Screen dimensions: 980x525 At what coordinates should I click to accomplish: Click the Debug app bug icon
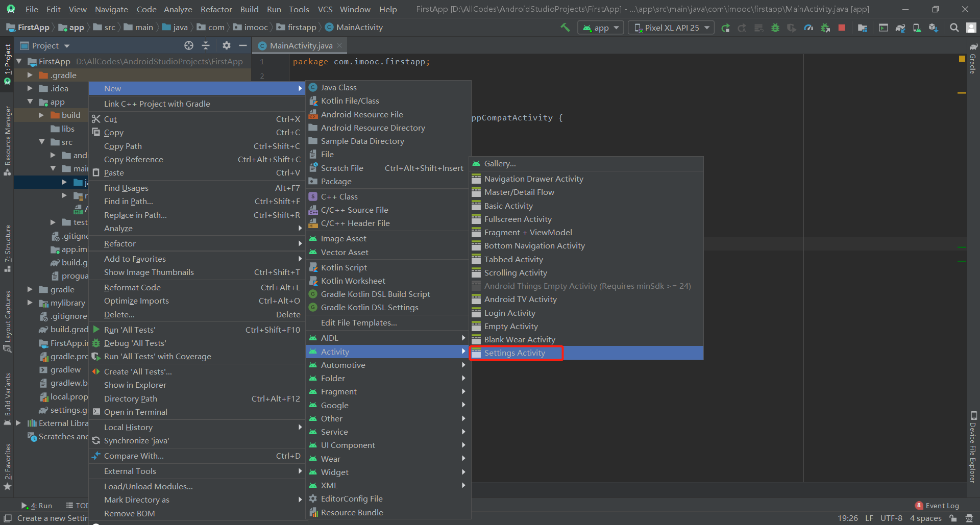[x=775, y=28]
